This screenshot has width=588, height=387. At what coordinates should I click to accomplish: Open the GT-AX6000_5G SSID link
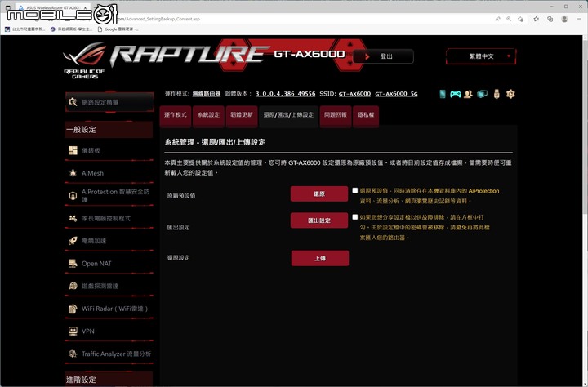point(396,94)
